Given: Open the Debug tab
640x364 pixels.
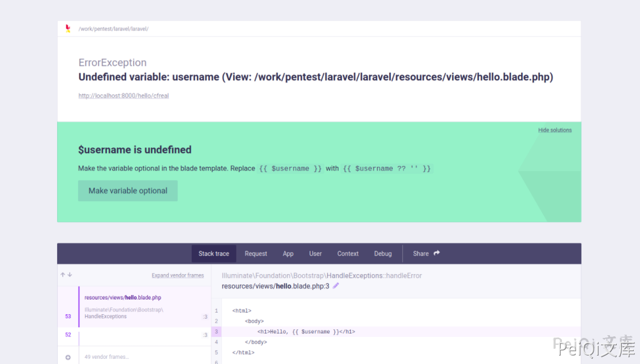Looking at the screenshot, I should pyautogui.click(x=383, y=254).
